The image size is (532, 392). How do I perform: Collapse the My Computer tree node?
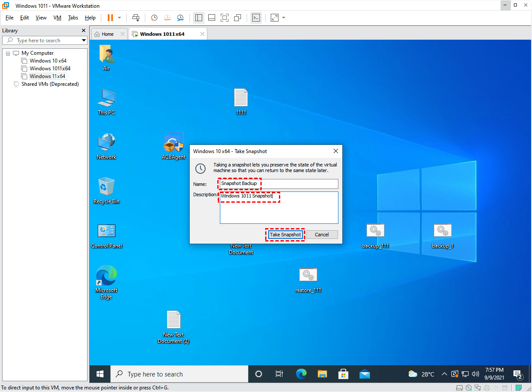[8, 53]
